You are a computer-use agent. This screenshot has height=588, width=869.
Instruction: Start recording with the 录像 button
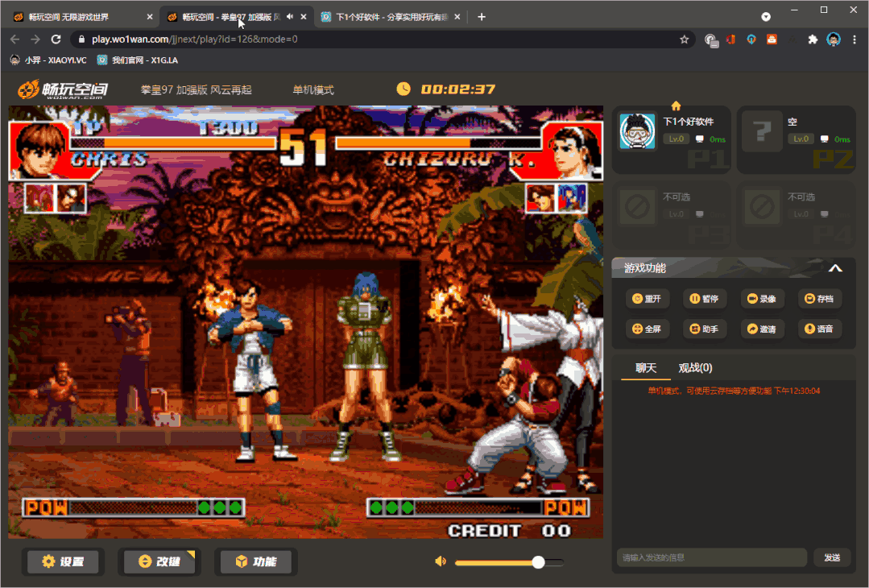[x=761, y=299]
